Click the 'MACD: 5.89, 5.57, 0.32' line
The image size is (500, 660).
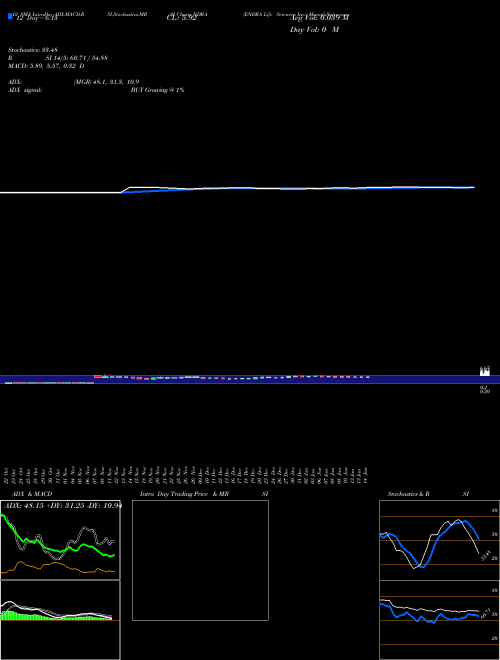coord(46,66)
